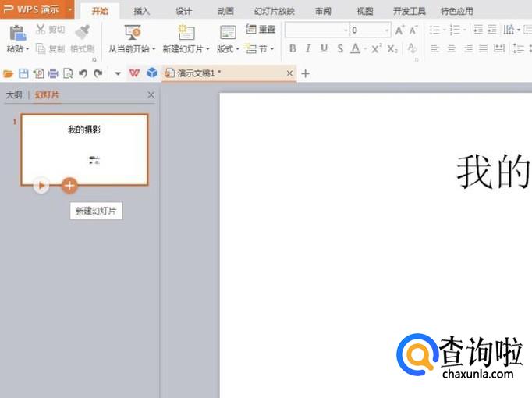Toggle Superscript formatting
The width and height of the screenshot is (532, 398).
pos(376,48)
